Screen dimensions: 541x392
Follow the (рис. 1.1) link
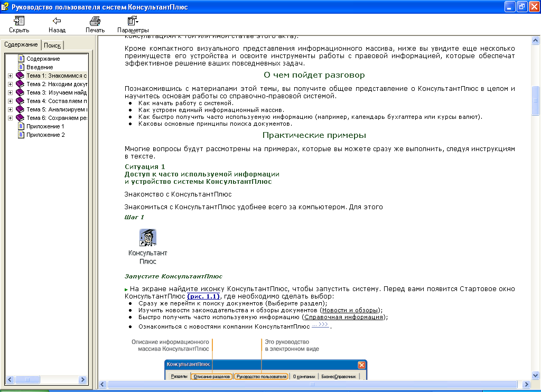(203, 296)
